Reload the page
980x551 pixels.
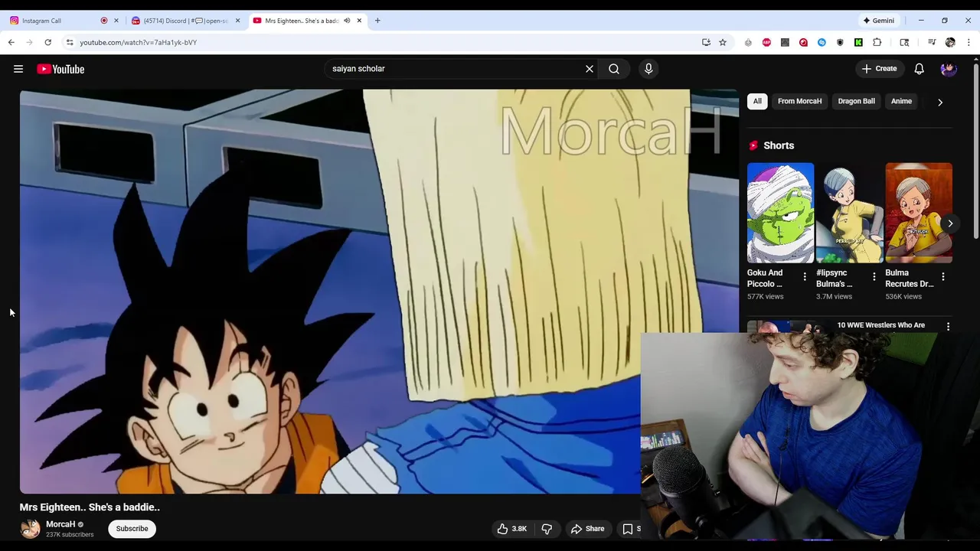point(47,42)
